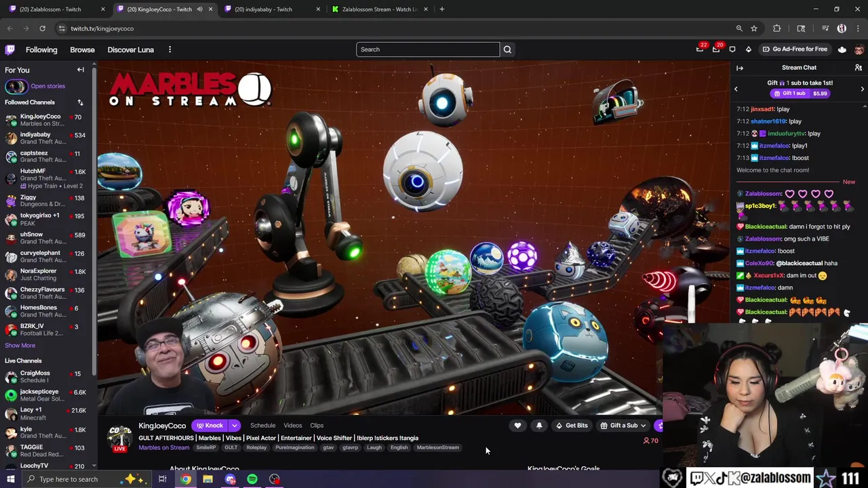Switch to Zalablossom Stream Watch tab

tap(378, 9)
